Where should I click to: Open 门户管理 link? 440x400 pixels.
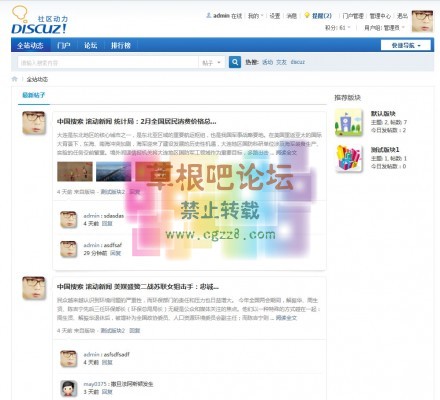click(353, 16)
